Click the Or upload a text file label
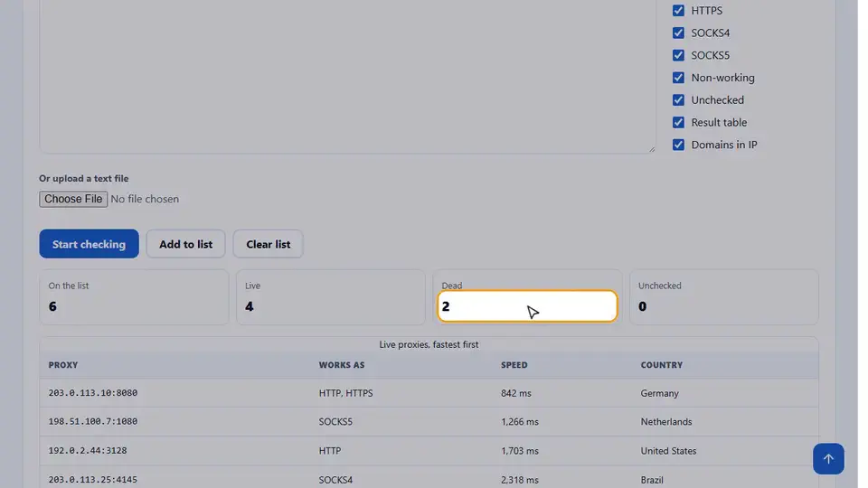Viewport: 868px width, 488px height. click(83, 178)
